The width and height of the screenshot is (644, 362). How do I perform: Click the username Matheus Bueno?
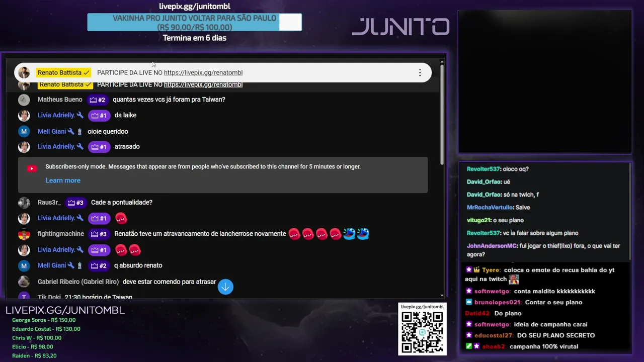tap(60, 100)
